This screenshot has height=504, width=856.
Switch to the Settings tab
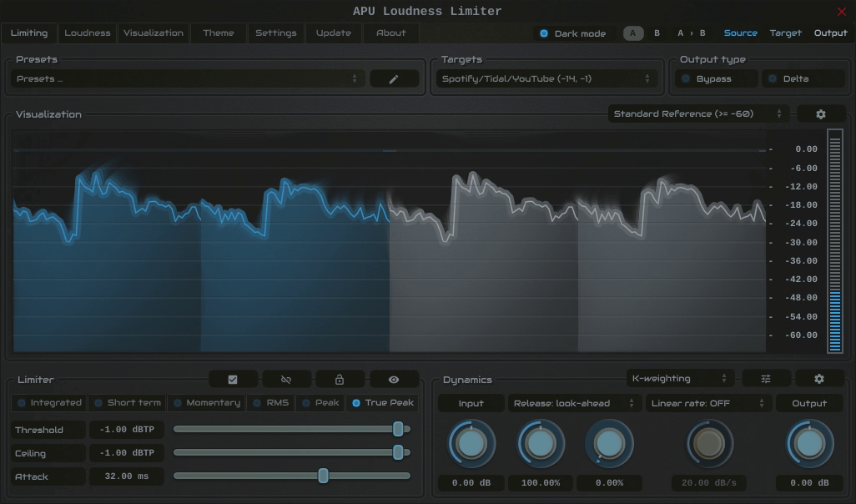276,33
